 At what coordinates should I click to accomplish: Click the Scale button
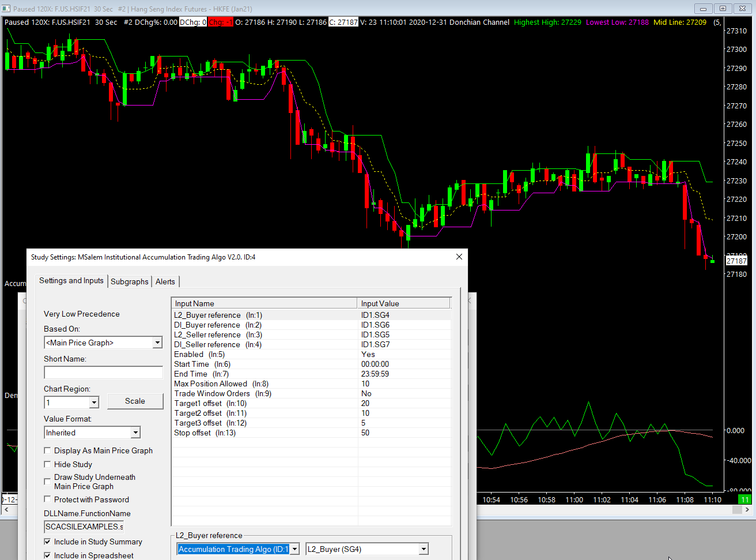tap(135, 401)
